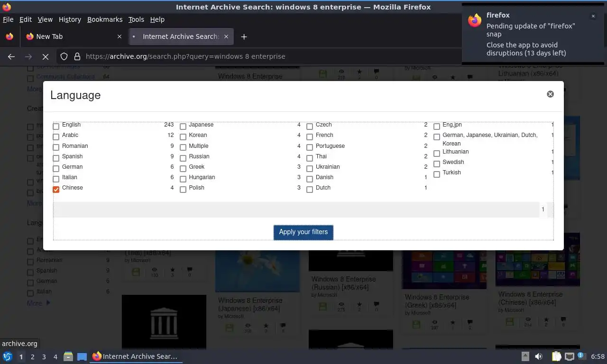Image resolution: width=607 pixels, height=364 pixels.
Task: Click Internet Archive Search taskbar entry
Action: 136,356
